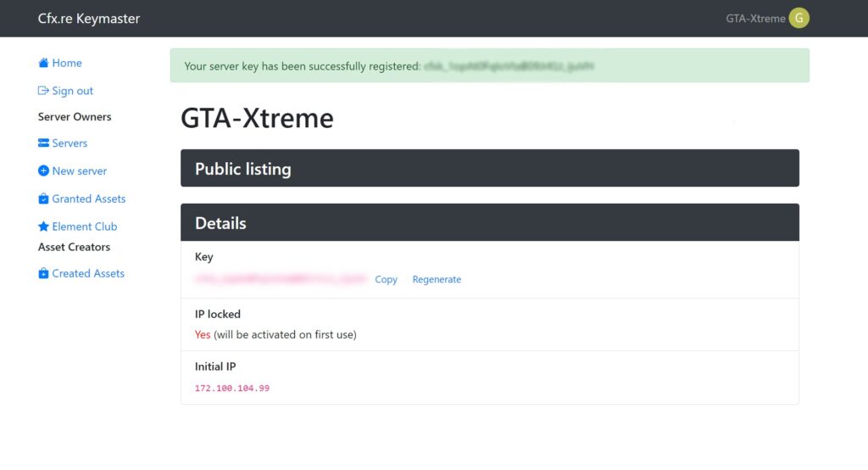Go to Home link in sidebar
This screenshot has height=470, width=868.
(x=67, y=63)
